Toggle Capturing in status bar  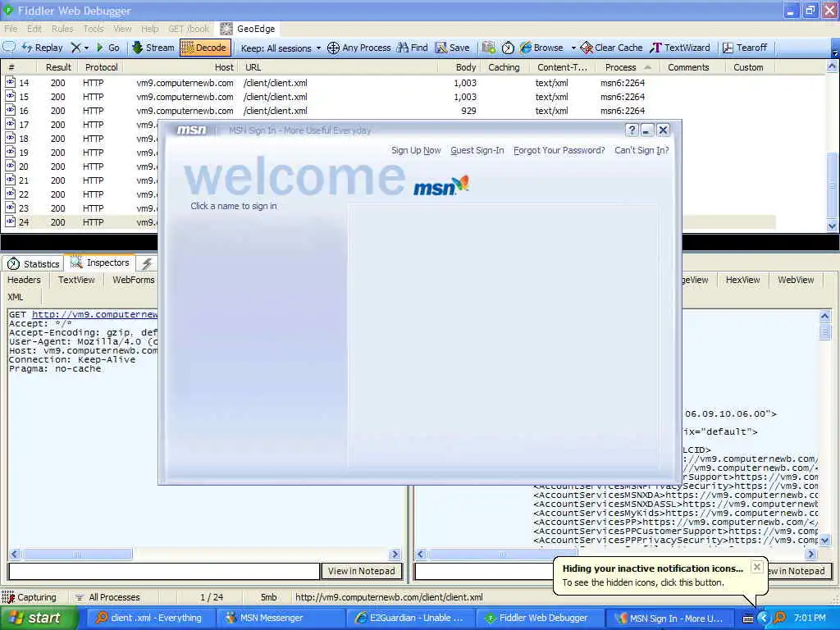pyautogui.click(x=29, y=597)
